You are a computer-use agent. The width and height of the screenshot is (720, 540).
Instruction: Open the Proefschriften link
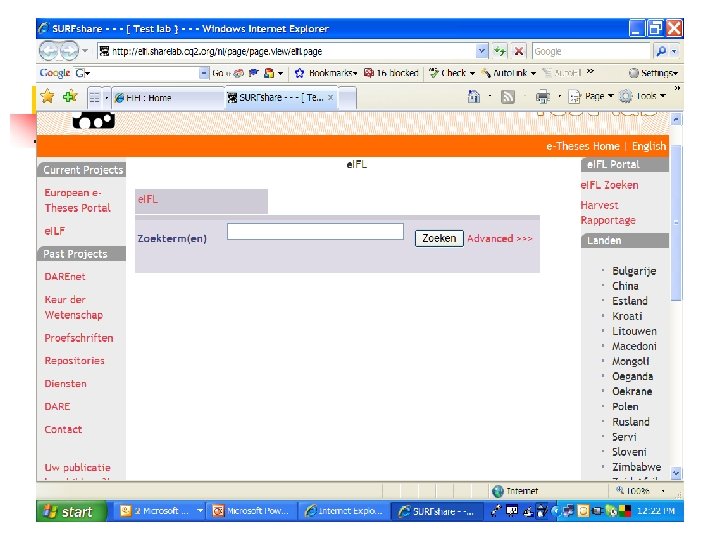(x=79, y=338)
